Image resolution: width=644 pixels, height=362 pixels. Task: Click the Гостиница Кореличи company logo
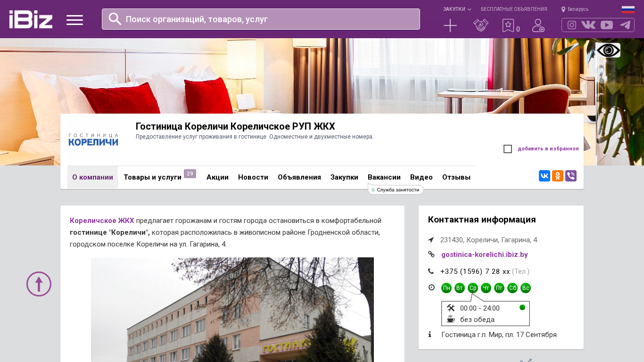point(93,140)
